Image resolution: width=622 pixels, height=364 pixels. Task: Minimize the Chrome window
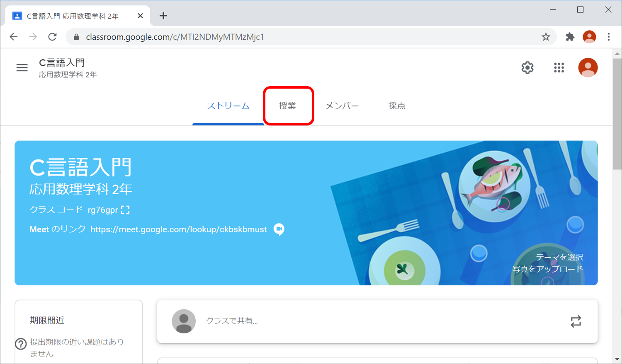553,10
